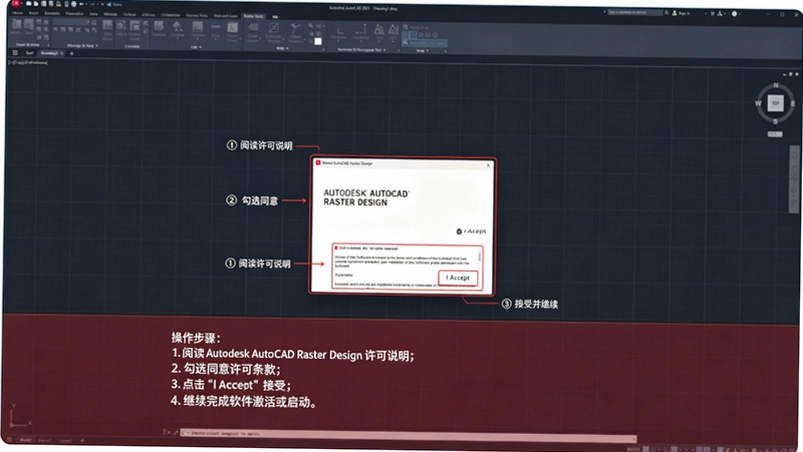Switch to the Layout2 tab

point(65,441)
